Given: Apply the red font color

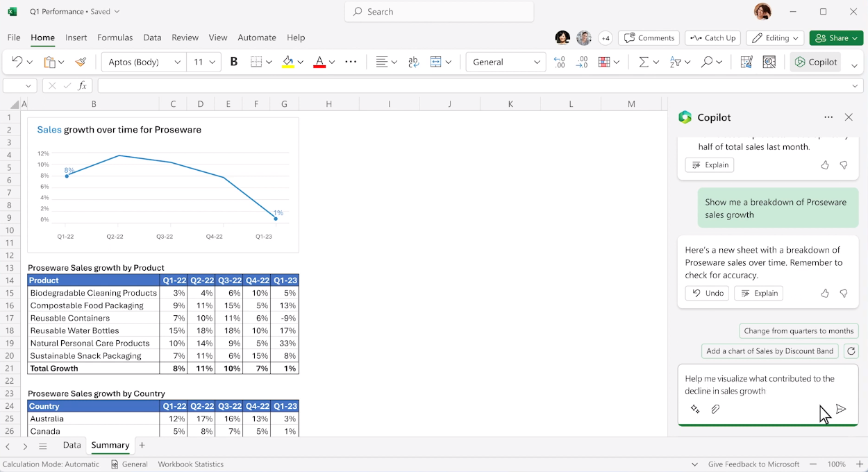Looking at the screenshot, I should pos(319,62).
